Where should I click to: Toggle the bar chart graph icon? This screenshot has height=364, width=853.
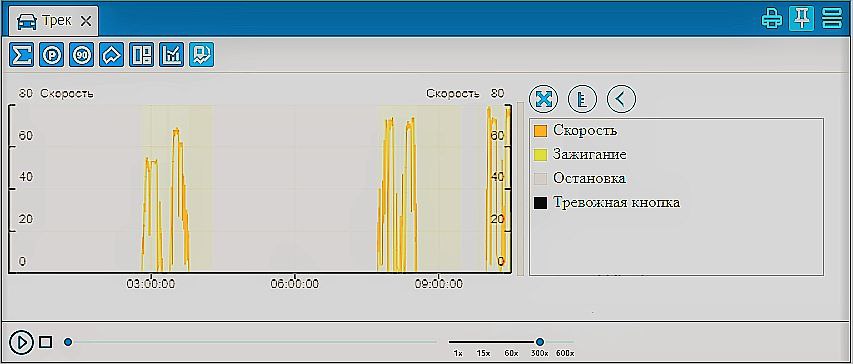tap(171, 55)
